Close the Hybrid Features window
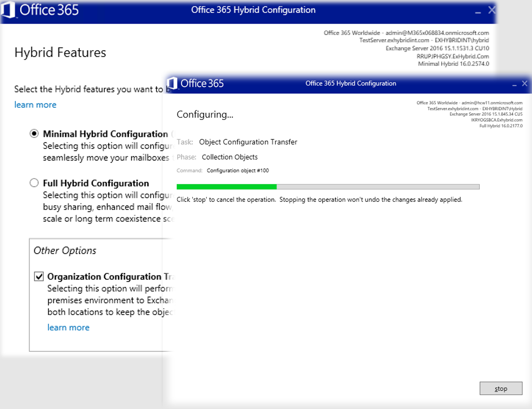The image size is (532, 409). 492,10
